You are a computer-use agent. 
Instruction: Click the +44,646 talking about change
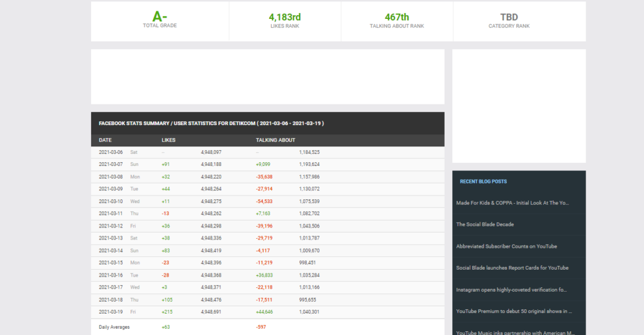point(264,312)
